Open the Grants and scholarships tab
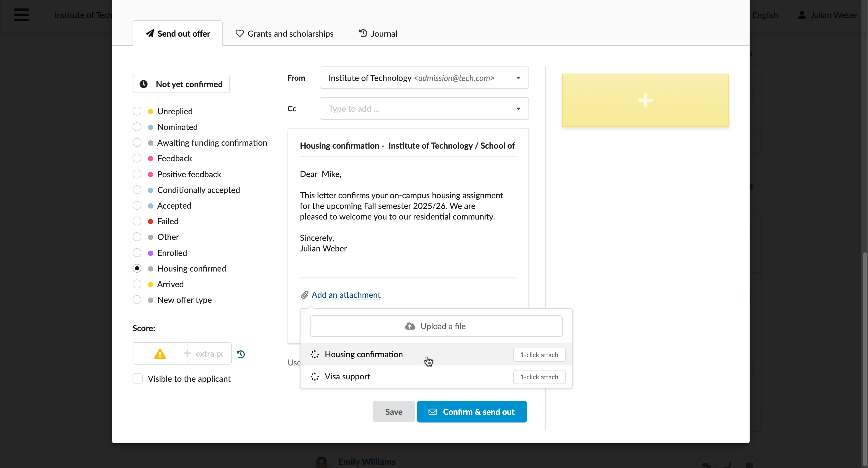 point(284,33)
